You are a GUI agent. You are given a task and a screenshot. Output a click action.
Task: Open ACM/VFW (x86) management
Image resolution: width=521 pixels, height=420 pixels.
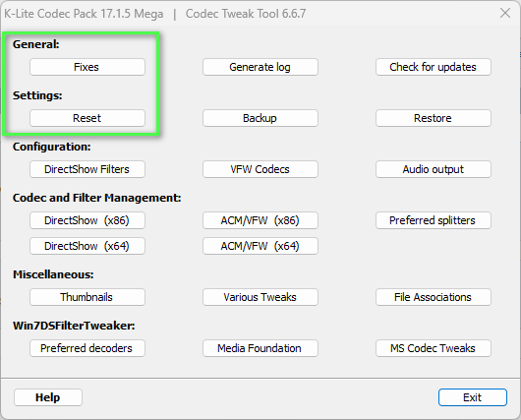260,220
